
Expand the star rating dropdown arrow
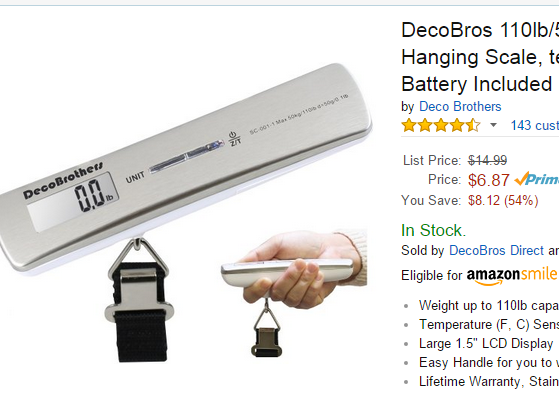493,125
